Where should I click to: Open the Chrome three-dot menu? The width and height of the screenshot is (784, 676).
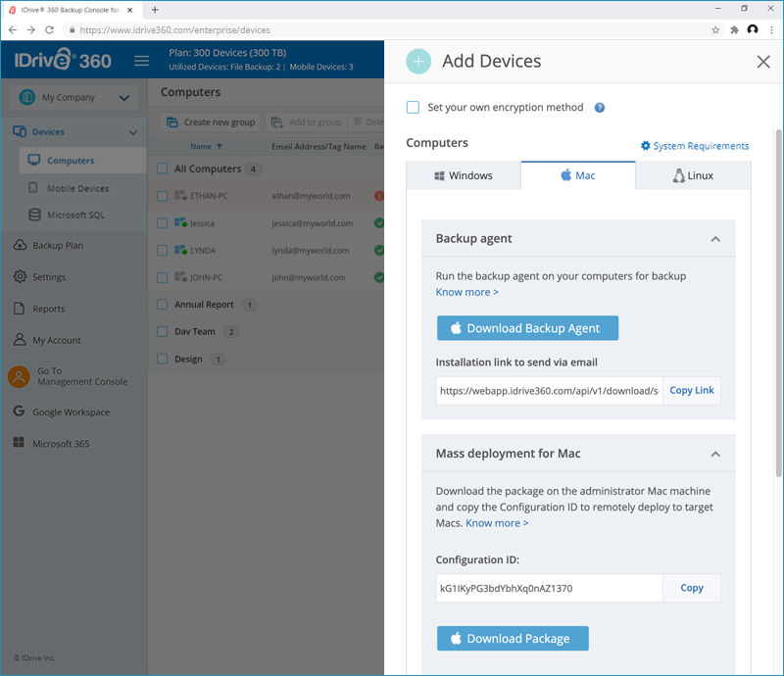click(x=772, y=30)
